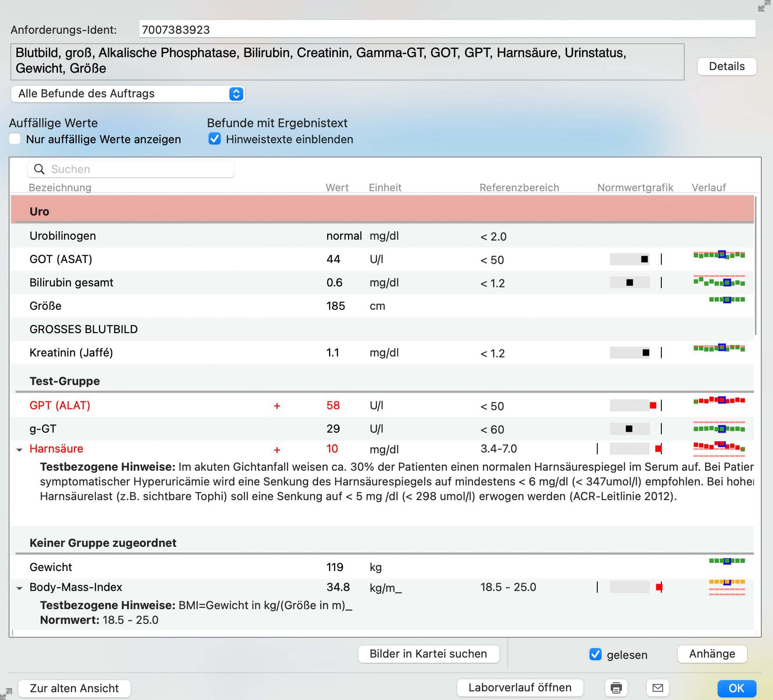Uncheck the 'gelesen' checkbox
Screen dimensions: 773x700
coord(596,655)
